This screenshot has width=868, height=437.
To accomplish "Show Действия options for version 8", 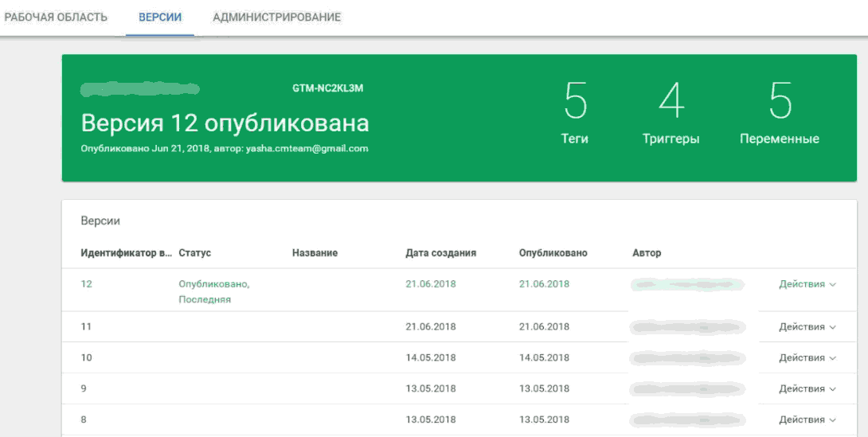I will 807,419.
